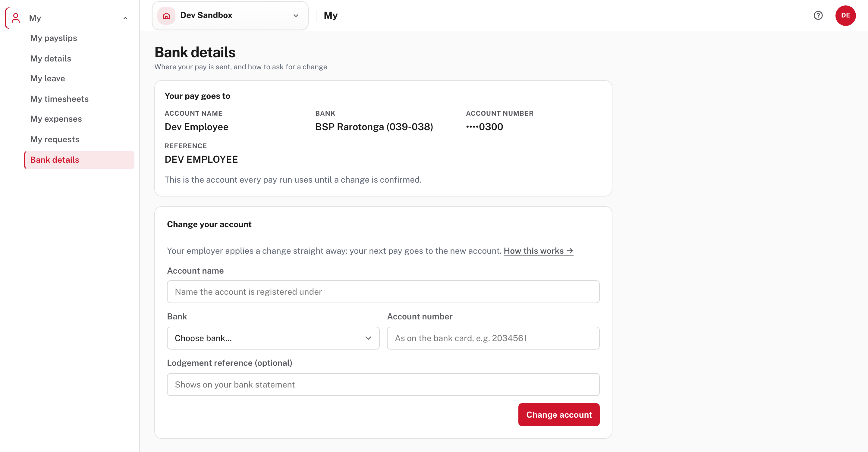Click the Change account button

pyautogui.click(x=559, y=414)
